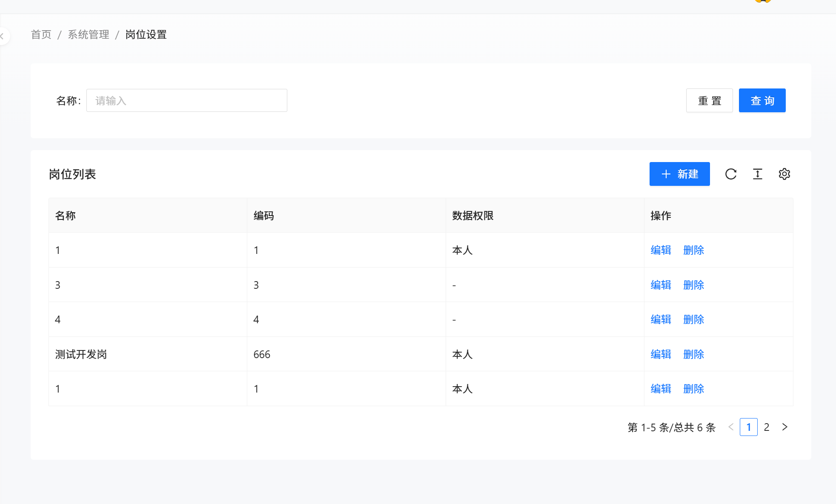Viewport: 836px width, 504px height.
Task: Go to page 2
Action: (x=767, y=427)
